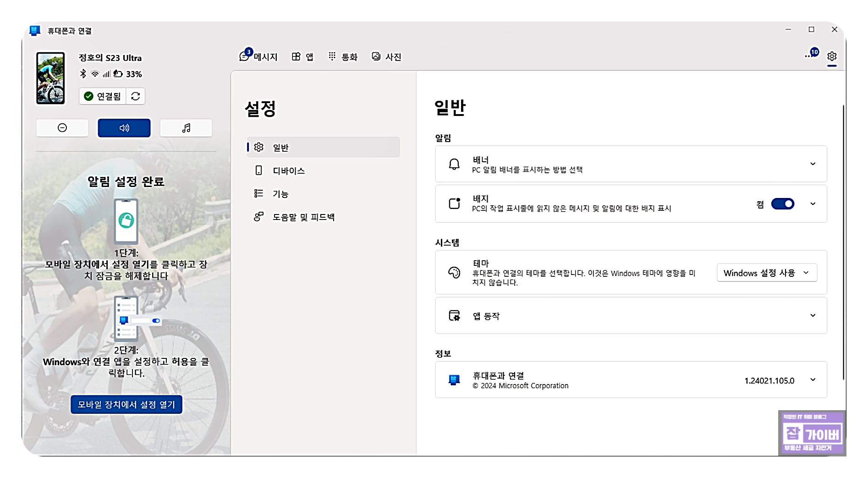The height and width of the screenshot is (478, 868).
Task: Click 모바일 장치에서 설정 열기 button
Action: [126, 405]
